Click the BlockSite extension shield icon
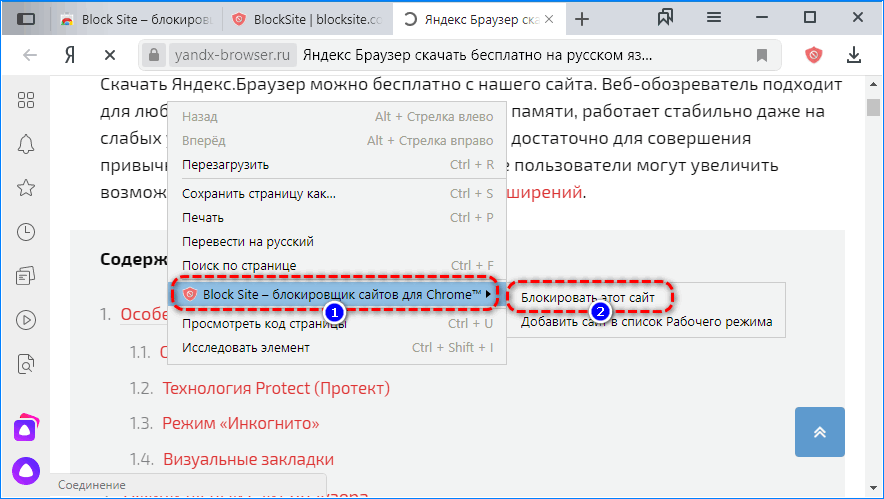Image resolution: width=884 pixels, height=499 pixels. pyautogui.click(x=814, y=55)
